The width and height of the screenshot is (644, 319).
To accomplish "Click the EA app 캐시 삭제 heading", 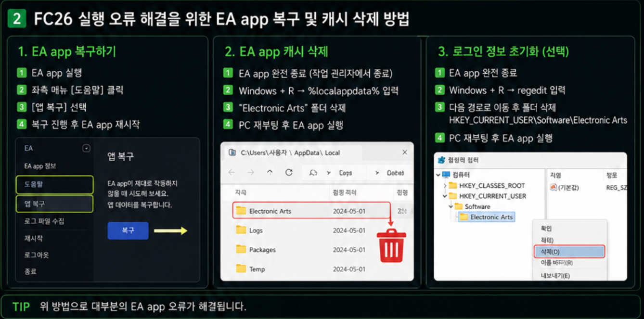I will click(276, 51).
